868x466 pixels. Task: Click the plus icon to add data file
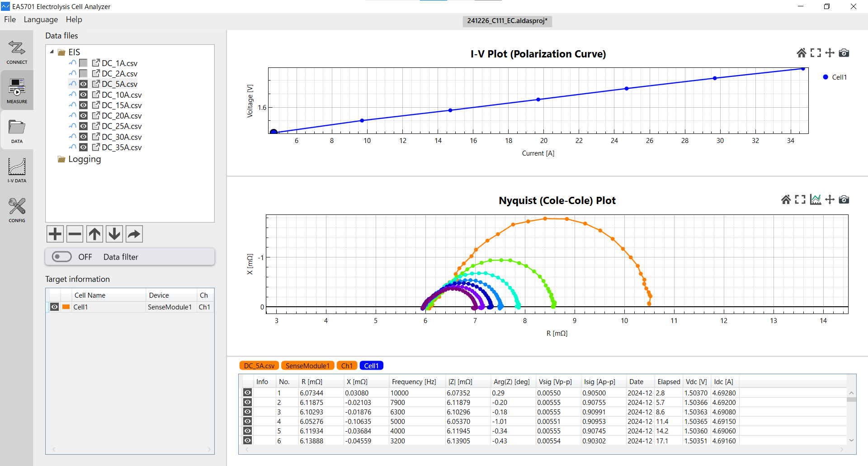point(55,234)
